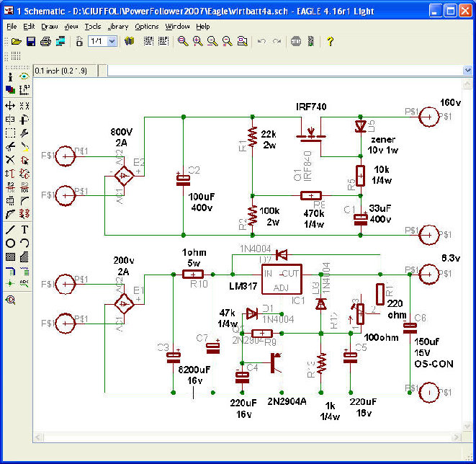
Task: Select the zoom-to-area tool
Action: [242, 41]
